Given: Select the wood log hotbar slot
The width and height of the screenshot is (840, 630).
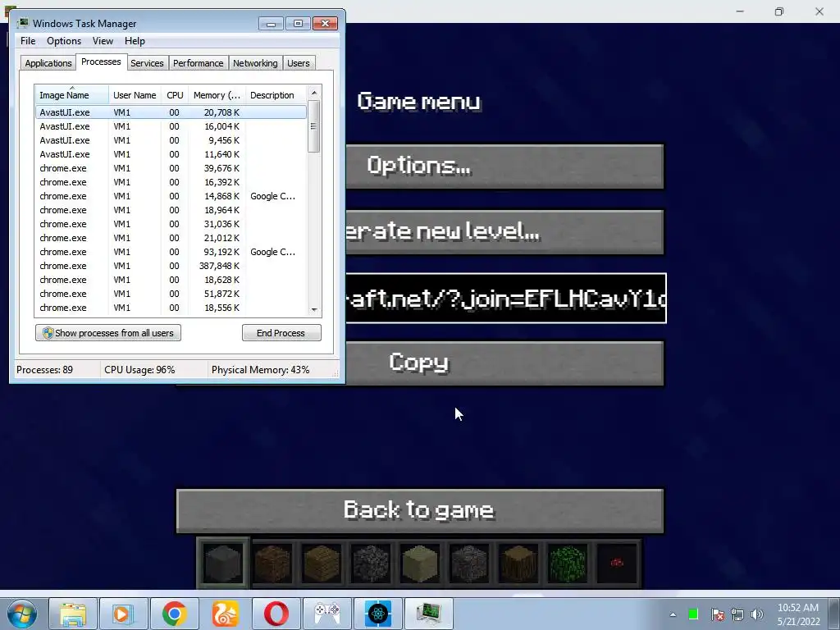Looking at the screenshot, I should 518,563.
